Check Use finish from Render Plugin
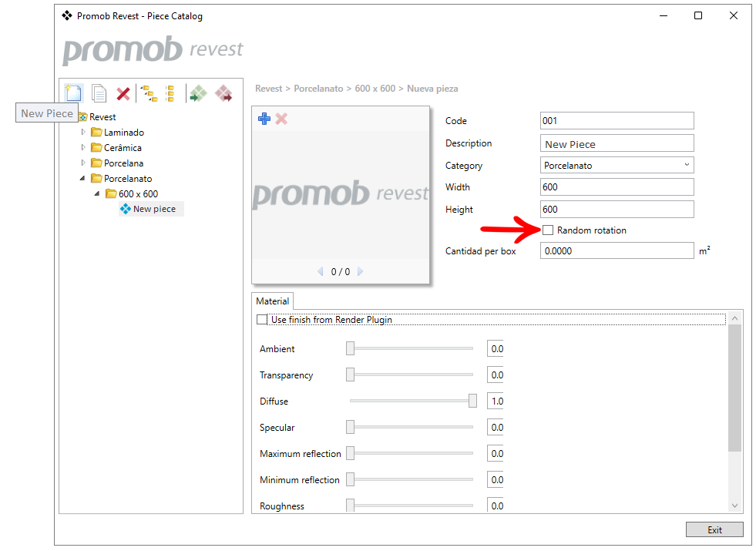This screenshot has height=551, width=756. [x=262, y=320]
